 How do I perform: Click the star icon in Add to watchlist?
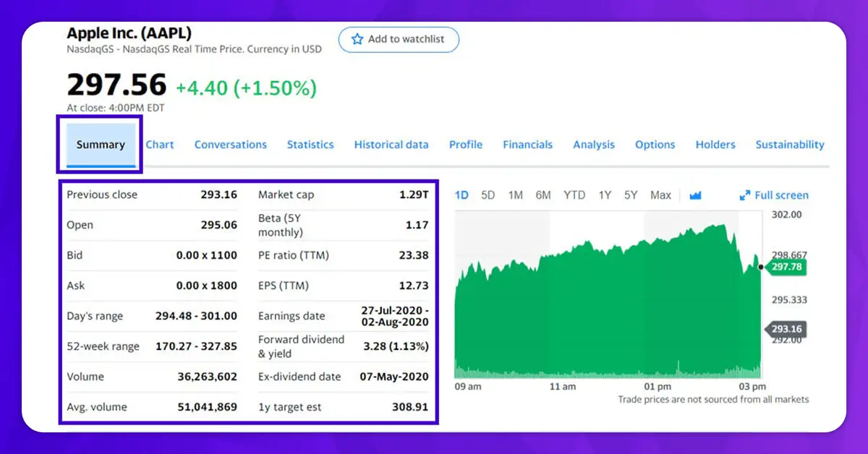tap(357, 39)
